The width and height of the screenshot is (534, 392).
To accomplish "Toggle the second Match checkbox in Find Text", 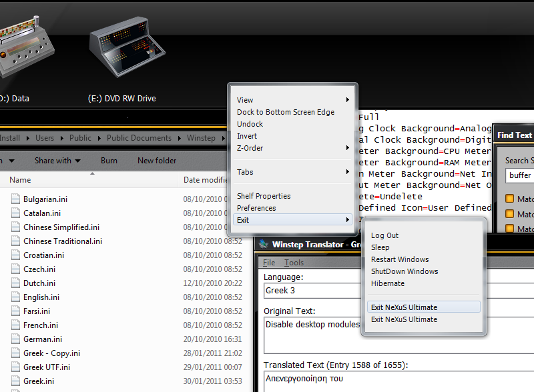I will point(510,214).
